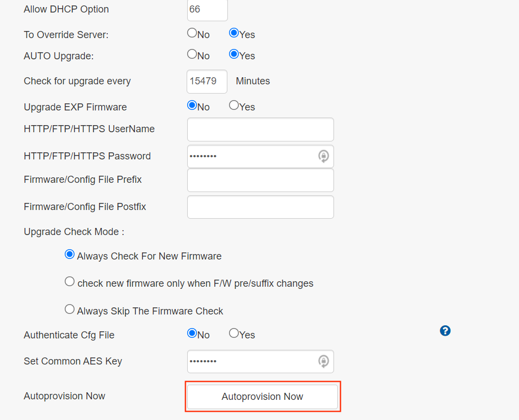Select Yes for AUTO Upgrade
519x420 pixels.
coord(234,54)
